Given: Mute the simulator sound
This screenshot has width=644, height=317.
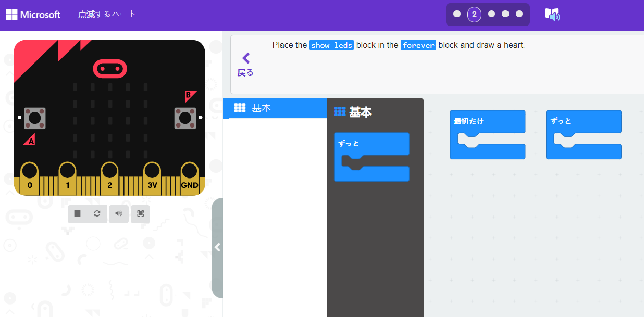Looking at the screenshot, I should [x=118, y=214].
